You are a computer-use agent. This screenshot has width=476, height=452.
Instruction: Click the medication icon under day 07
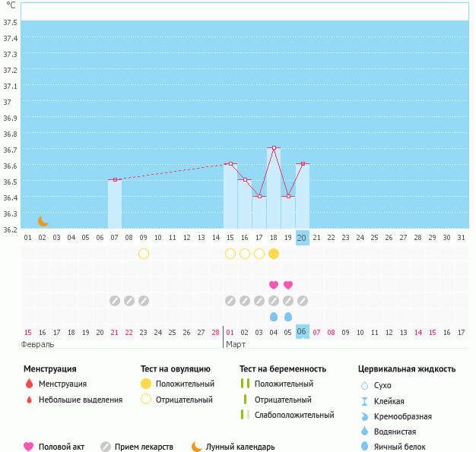coord(115,301)
